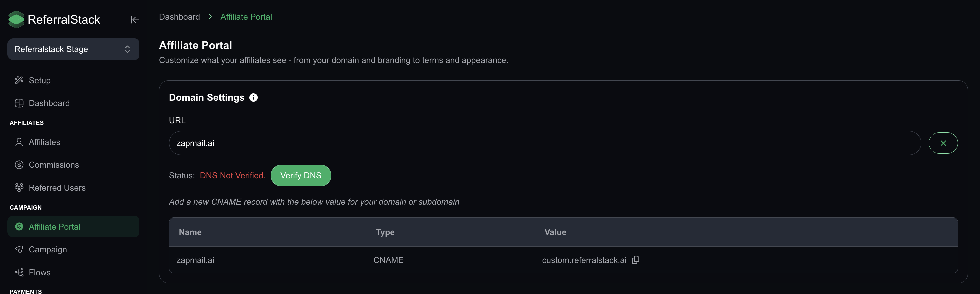Click the Affiliate Portal breadcrumb
This screenshot has height=294, width=980.
pos(246,17)
